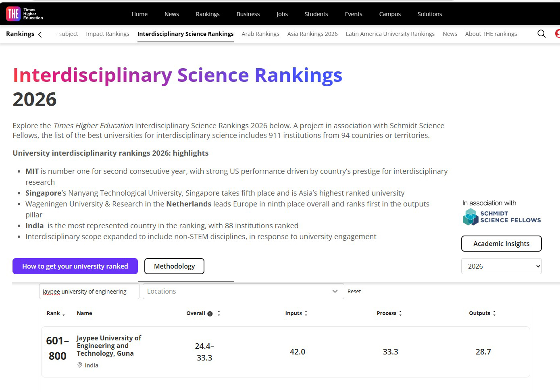Open the search magnifier icon
The width and height of the screenshot is (560, 392).
[x=541, y=34]
